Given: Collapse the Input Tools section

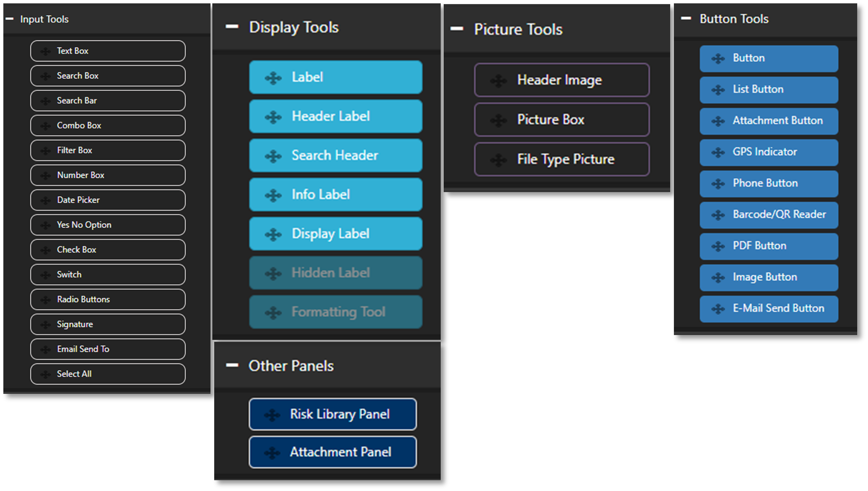Looking at the screenshot, I should (10, 19).
